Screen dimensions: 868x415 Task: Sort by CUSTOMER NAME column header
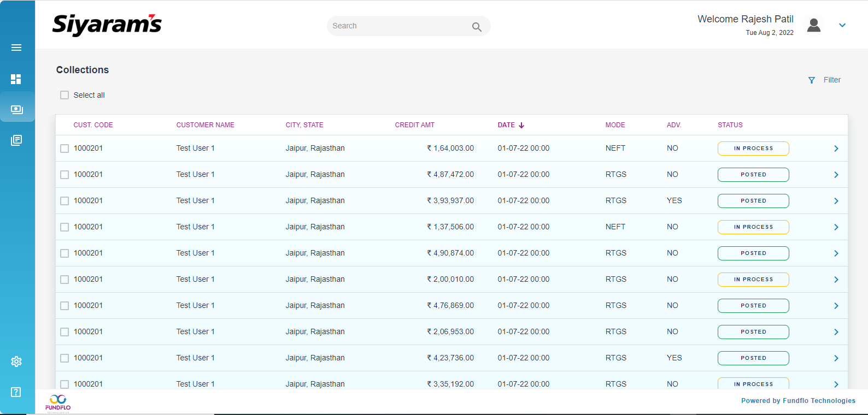click(205, 125)
